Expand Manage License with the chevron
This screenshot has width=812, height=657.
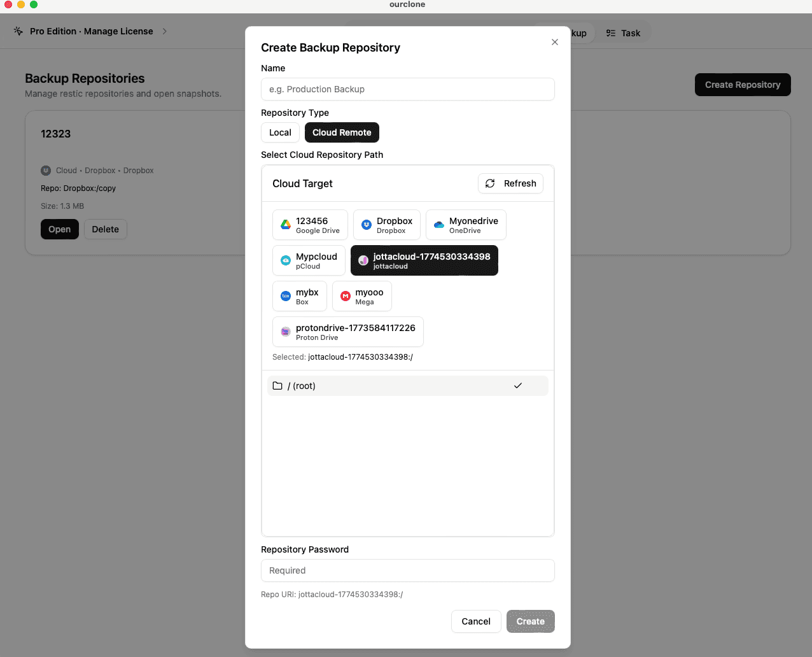coord(164,31)
